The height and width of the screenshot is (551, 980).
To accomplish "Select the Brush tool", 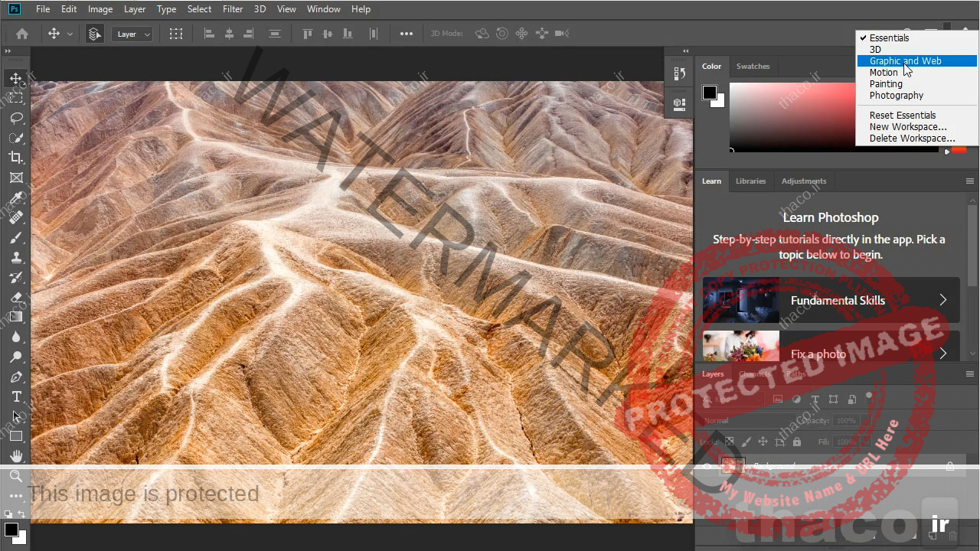I will point(16,238).
